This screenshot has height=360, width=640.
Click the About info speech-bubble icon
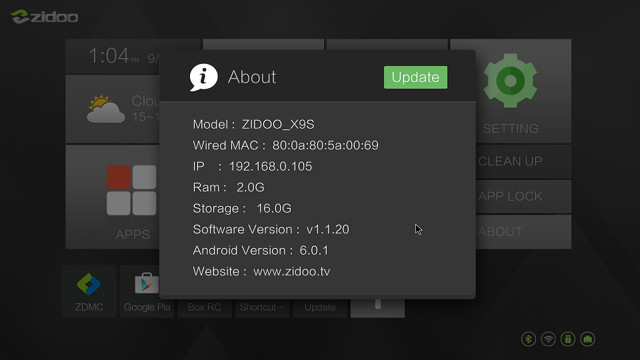(203, 77)
